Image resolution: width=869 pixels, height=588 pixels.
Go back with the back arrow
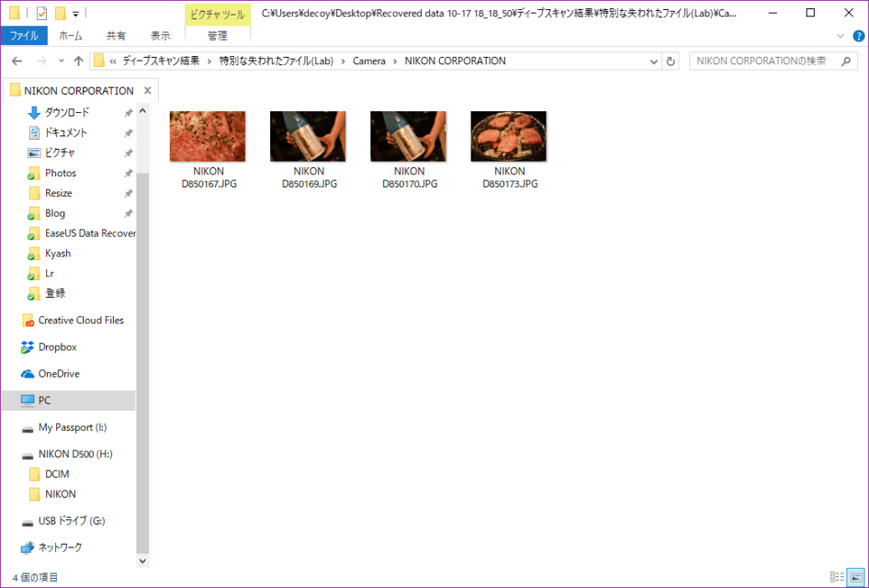pos(17,61)
